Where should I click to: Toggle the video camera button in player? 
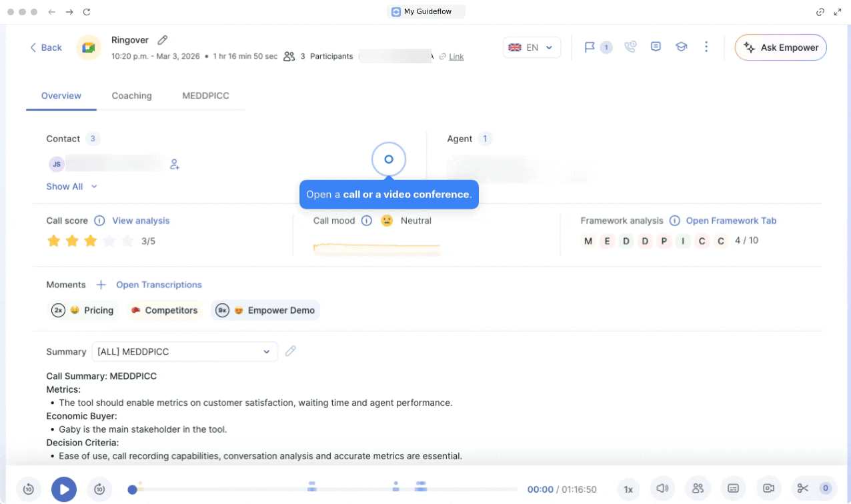768,489
